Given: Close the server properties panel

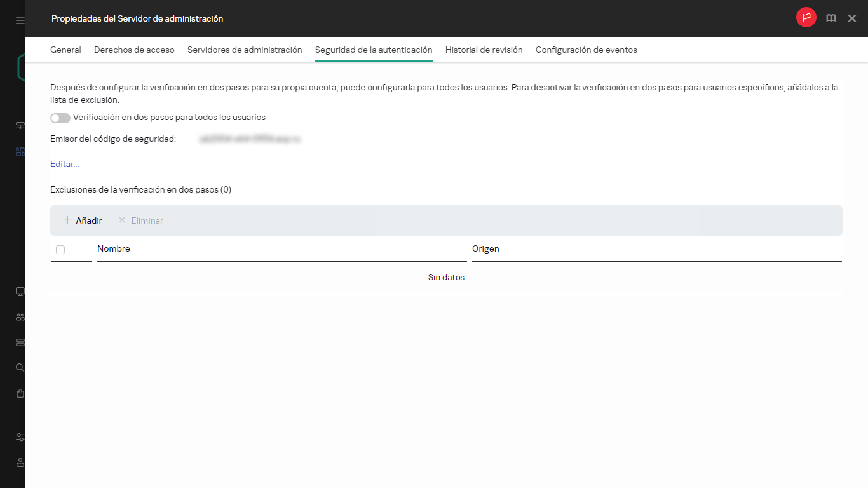Looking at the screenshot, I should pos(852,18).
